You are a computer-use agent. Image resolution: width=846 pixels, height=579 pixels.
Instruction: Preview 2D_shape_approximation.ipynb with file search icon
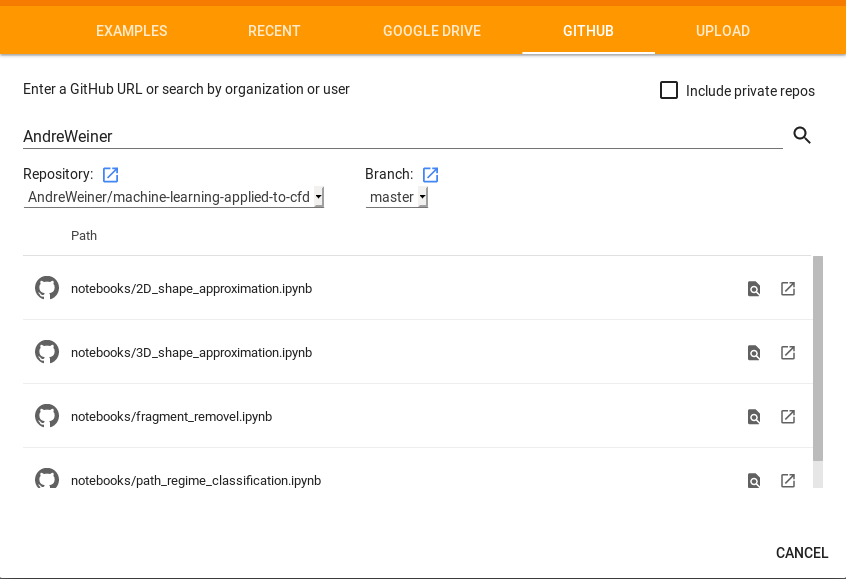[x=754, y=289]
